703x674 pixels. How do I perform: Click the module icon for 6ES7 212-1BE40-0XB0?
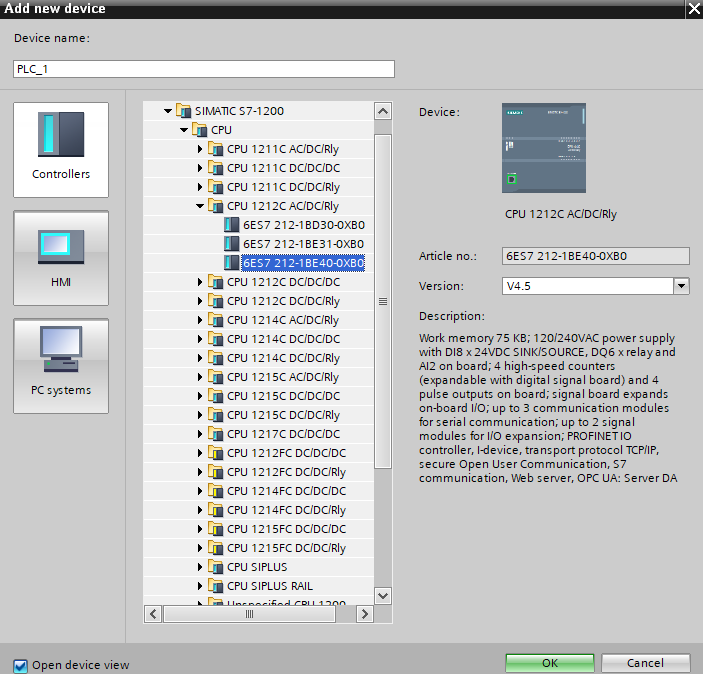click(231, 263)
